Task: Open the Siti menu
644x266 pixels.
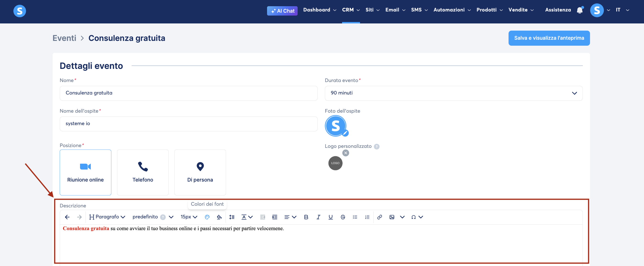Action: tap(372, 10)
